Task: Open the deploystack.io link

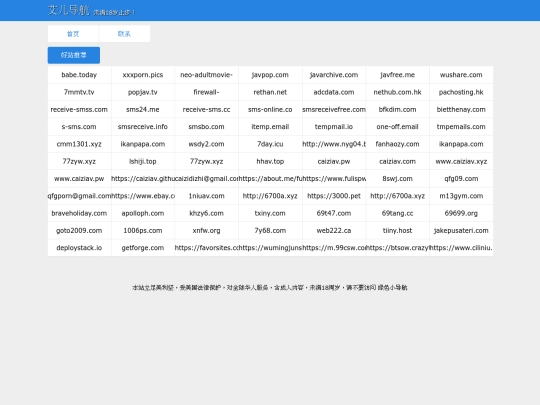Action: coord(79,248)
